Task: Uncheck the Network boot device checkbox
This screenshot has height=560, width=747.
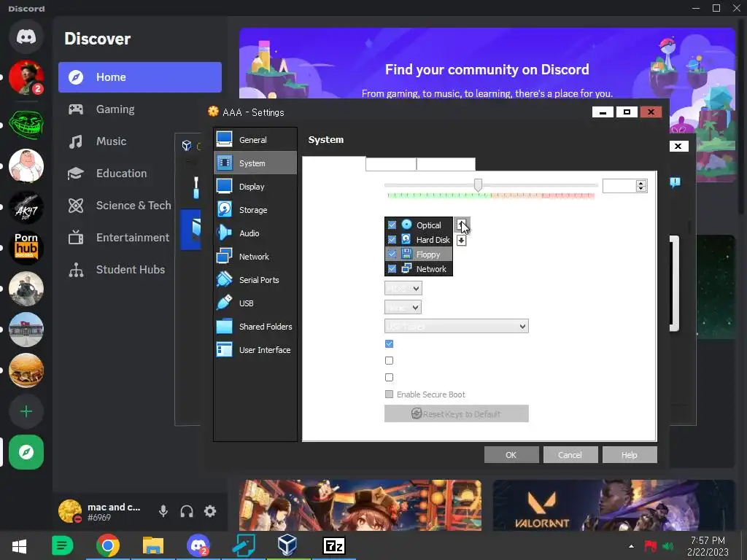Action: pyautogui.click(x=392, y=268)
